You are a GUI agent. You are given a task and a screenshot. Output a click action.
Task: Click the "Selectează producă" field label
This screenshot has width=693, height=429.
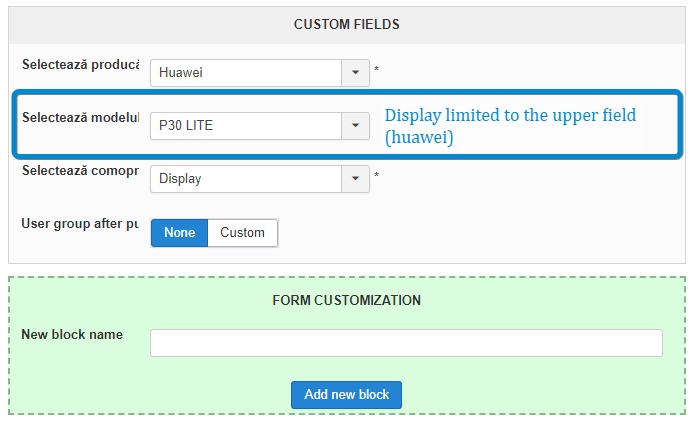pos(80,64)
